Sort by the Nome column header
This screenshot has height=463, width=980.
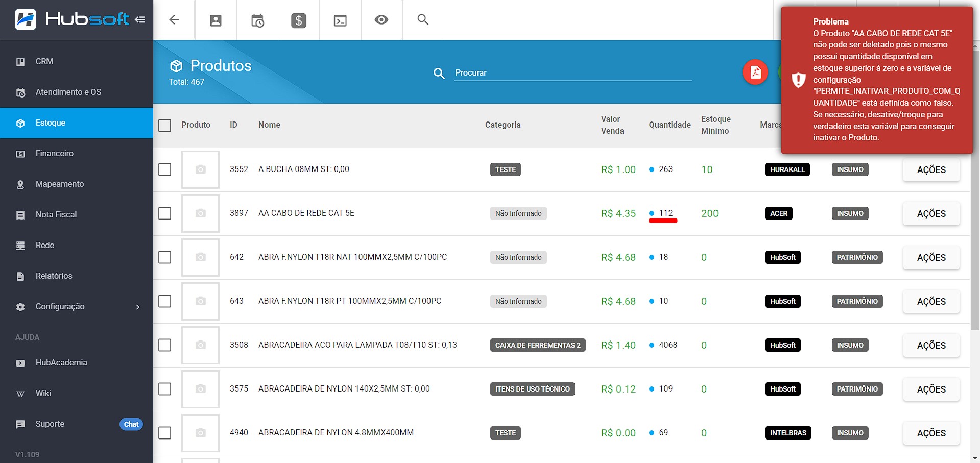coord(269,125)
